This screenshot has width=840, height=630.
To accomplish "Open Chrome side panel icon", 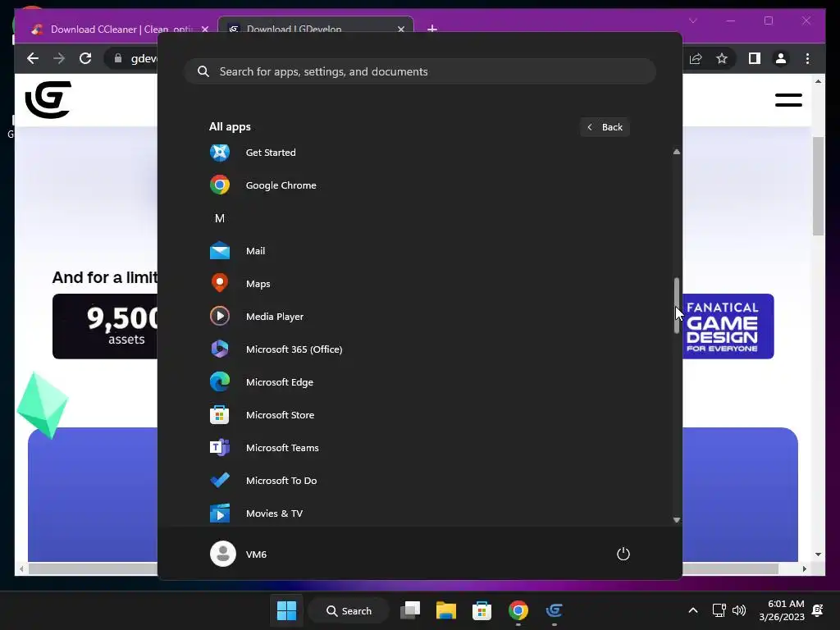I will pos(755,58).
